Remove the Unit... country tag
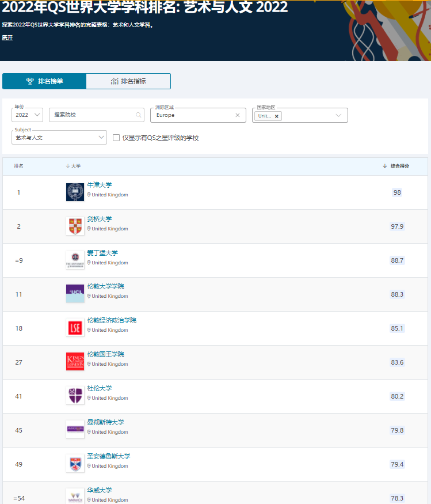This screenshot has width=431, height=504. click(x=277, y=116)
